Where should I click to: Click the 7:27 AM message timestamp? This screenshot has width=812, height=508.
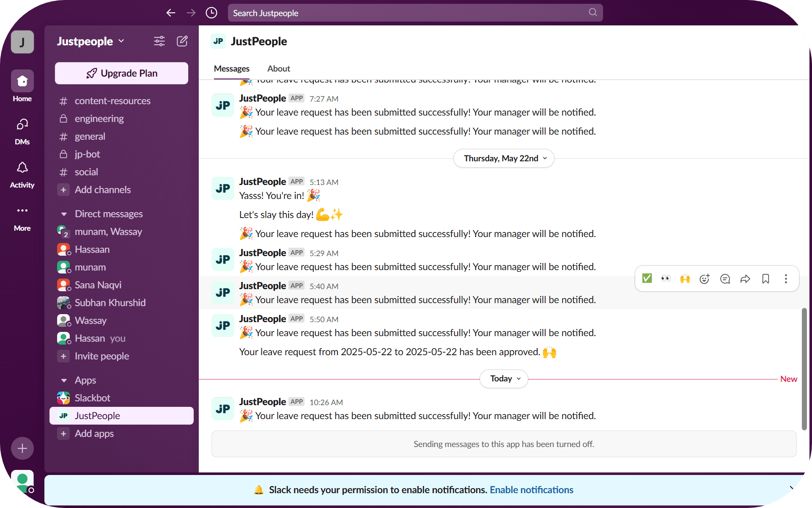tap(324, 99)
